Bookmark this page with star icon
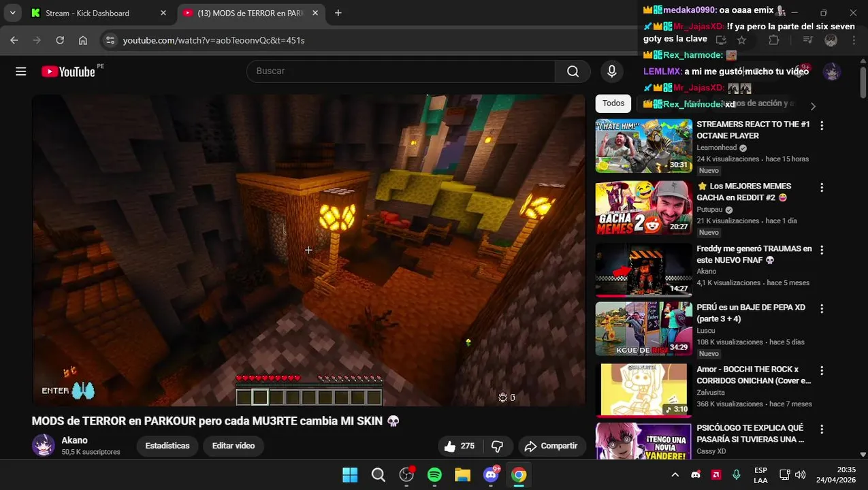This screenshot has width=868, height=490. point(742,40)
